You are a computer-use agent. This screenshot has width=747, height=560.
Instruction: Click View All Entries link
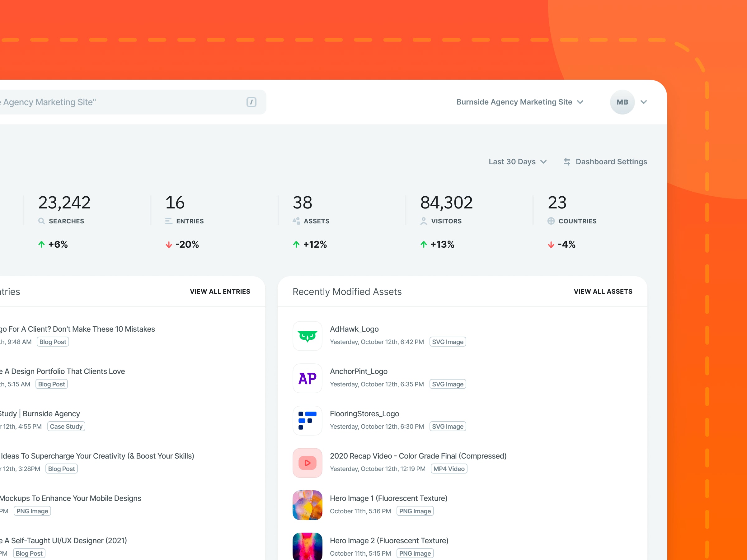click(x=220, y=292)
